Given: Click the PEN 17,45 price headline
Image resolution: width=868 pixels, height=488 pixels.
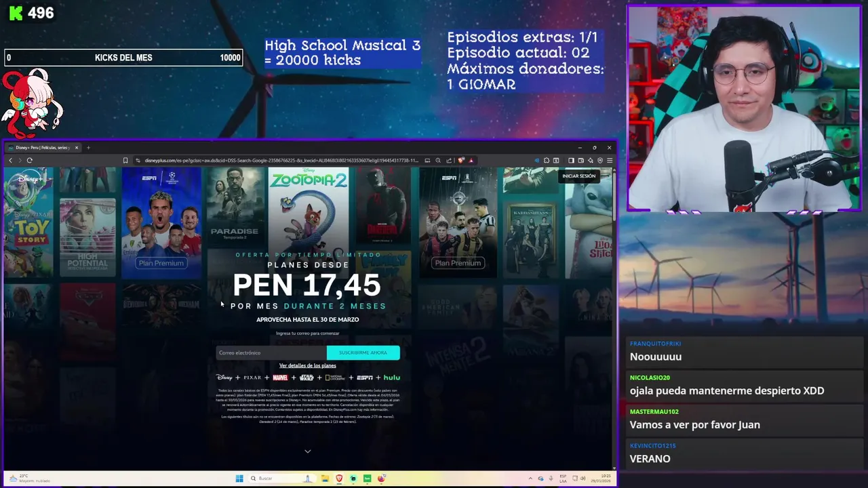Looking at the screenshot, I should (307, 285).
